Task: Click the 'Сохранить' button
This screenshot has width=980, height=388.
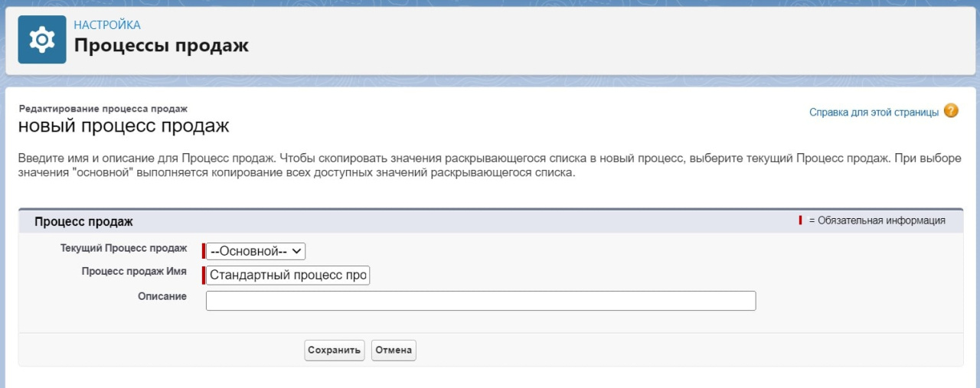Action: click(335, 351)
